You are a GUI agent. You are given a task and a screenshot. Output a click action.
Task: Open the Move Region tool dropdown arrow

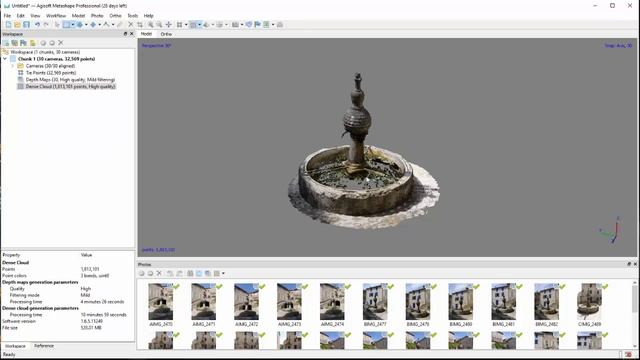(x=86, y=25)
